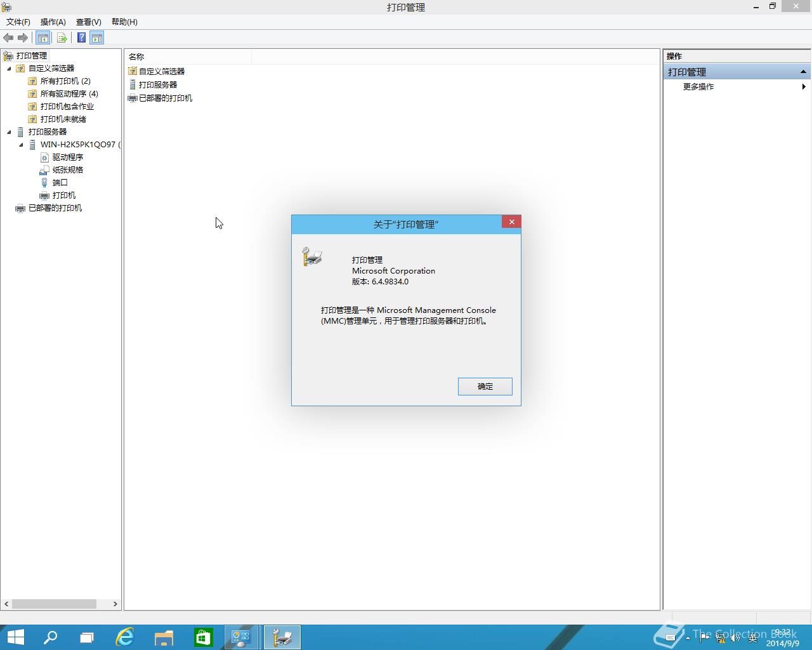Click the 纸张规格 forms icon in tree

click(x=44, y=170)
